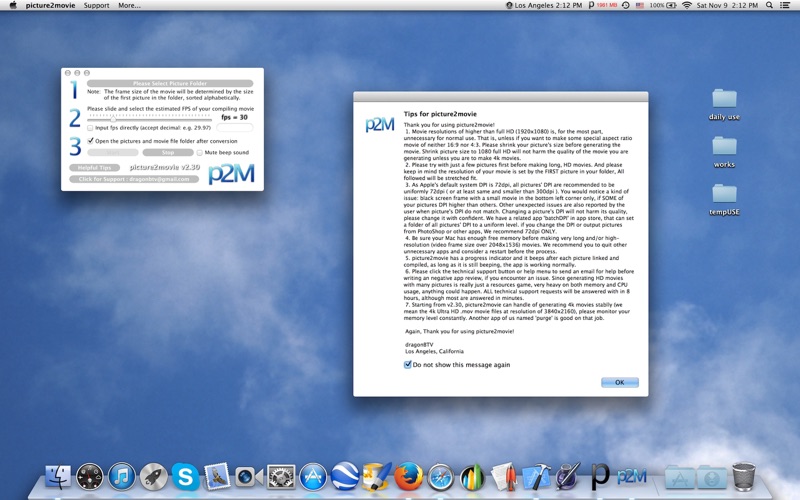800x500 pixels.
Task: Click 'Los Angeles, California' signature text
Action: pos(434,351)
